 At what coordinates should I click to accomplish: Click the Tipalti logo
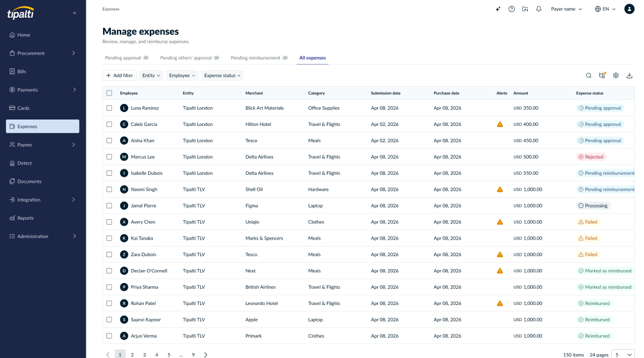(x=20, y=13)
